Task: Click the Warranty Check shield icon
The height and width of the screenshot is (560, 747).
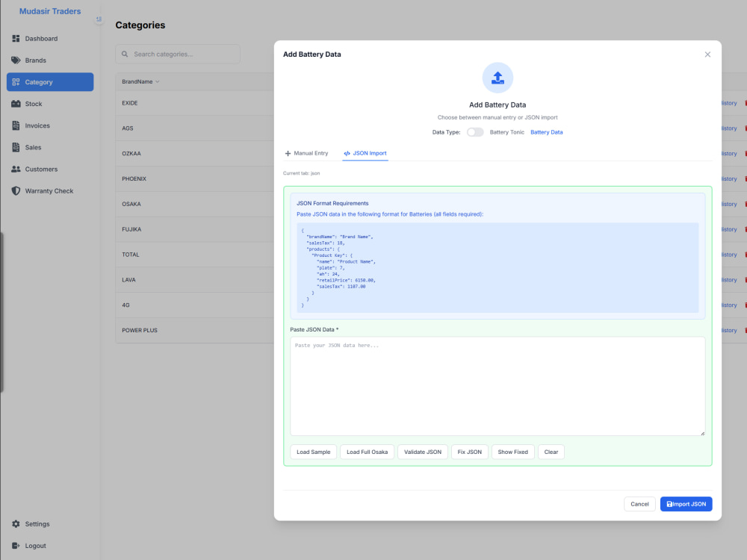Action: (16, 191)
